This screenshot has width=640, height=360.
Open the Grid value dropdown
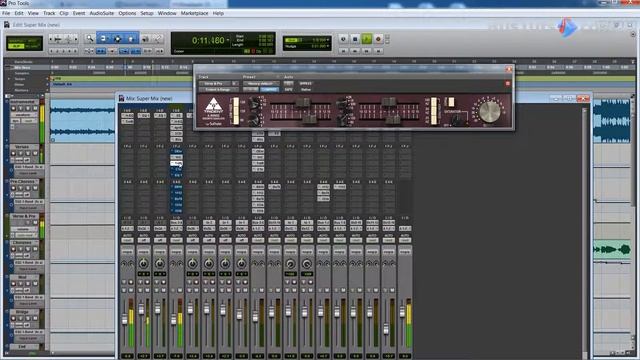329,40
